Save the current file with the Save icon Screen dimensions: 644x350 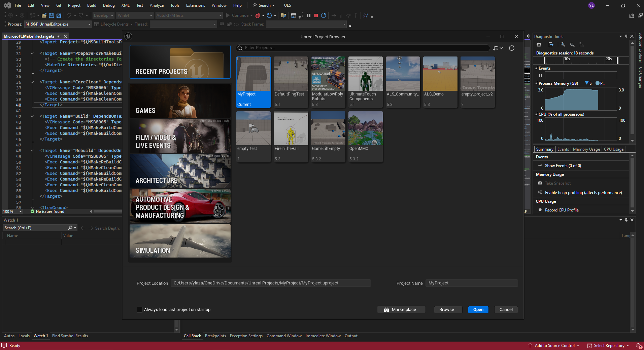[52, 15]
